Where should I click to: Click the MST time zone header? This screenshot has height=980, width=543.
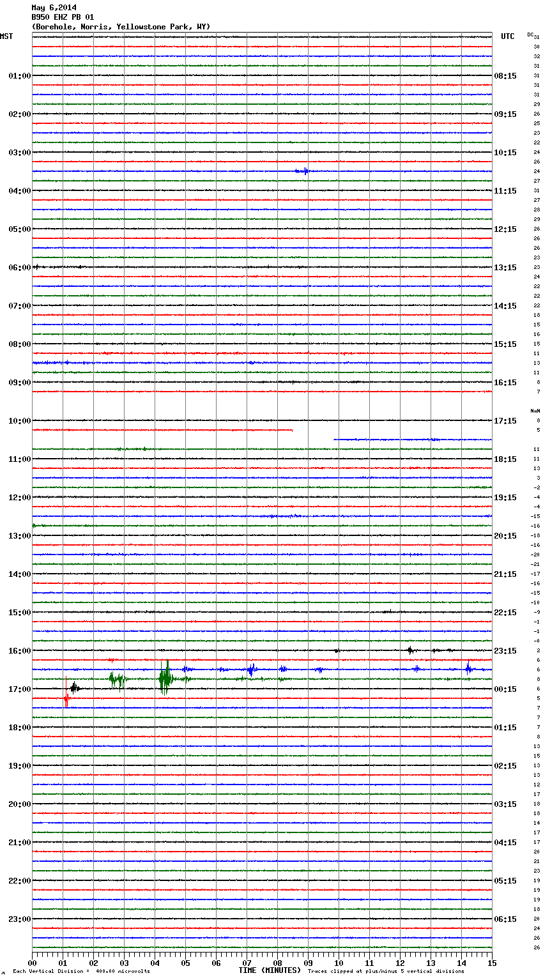click(6, 36)
